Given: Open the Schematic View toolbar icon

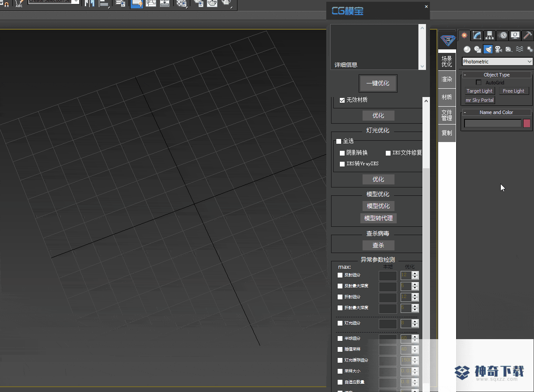Looking at the screenshot, I should 165,3.
